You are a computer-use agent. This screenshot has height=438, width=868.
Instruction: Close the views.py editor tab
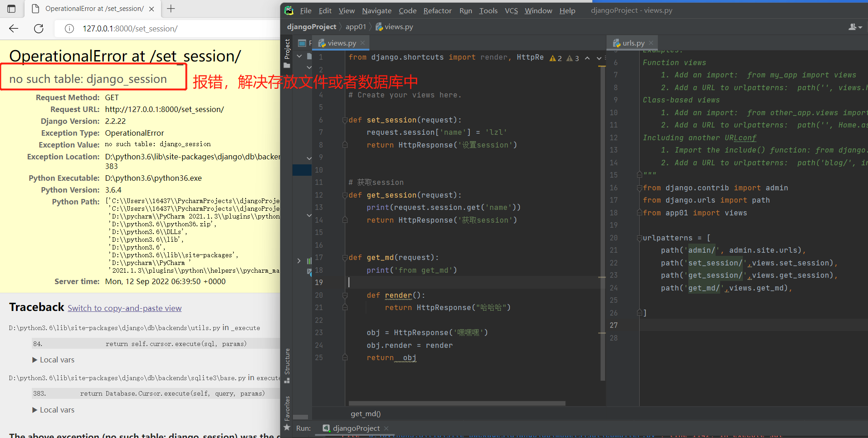pos(363,43)
